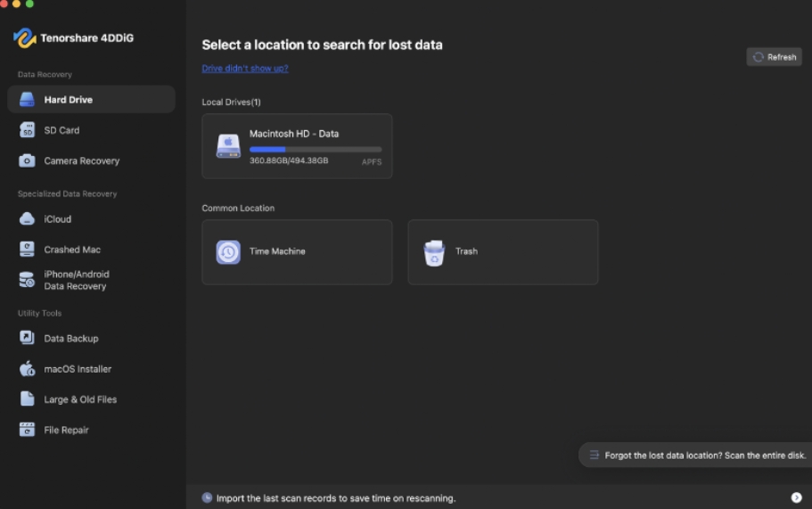This screenshot has height=509, width=812.
Task: Launch the Data Backup icon
Action: coord(27,338)
